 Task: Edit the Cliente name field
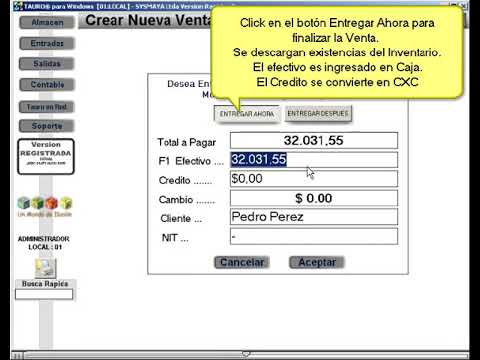(x=314, y=217)
